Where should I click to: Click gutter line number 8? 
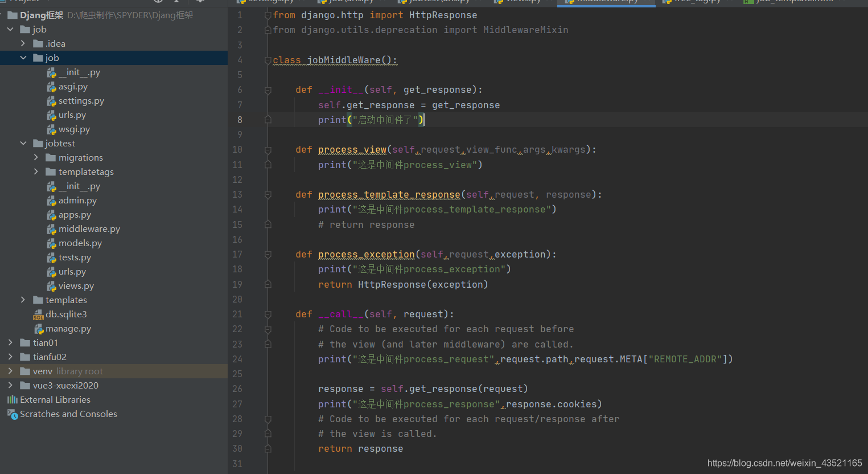240,120
